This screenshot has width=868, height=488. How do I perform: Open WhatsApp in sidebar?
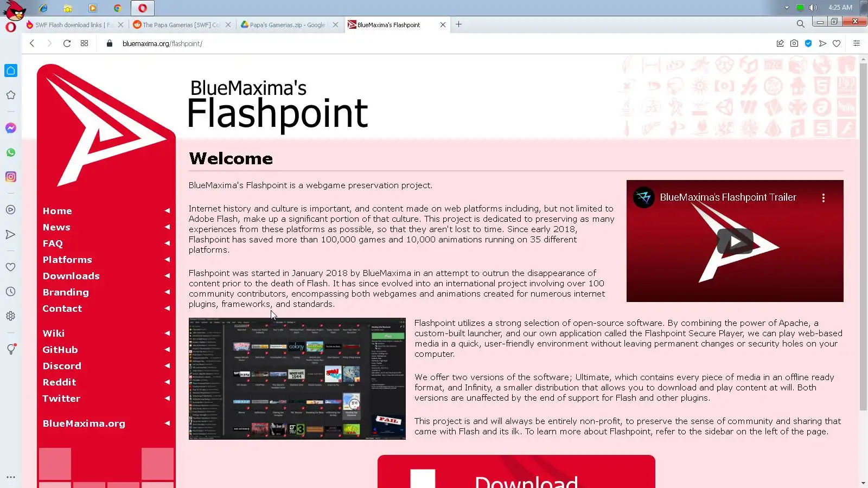[11, 152]
